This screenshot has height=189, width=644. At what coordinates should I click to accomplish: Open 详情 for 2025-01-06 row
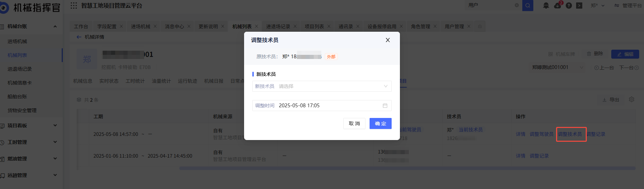coord(521,156)
